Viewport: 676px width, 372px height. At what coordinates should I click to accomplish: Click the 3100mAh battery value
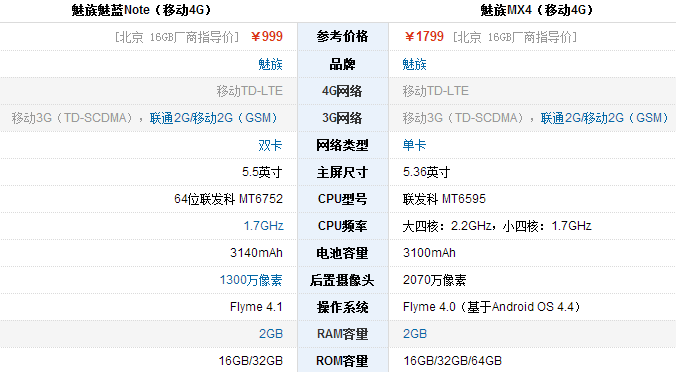click(429, 253)
